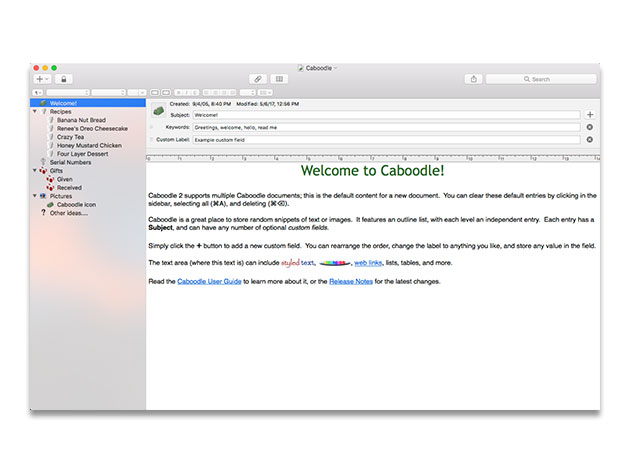Open the Release Notes link

(x=351, y=281)
